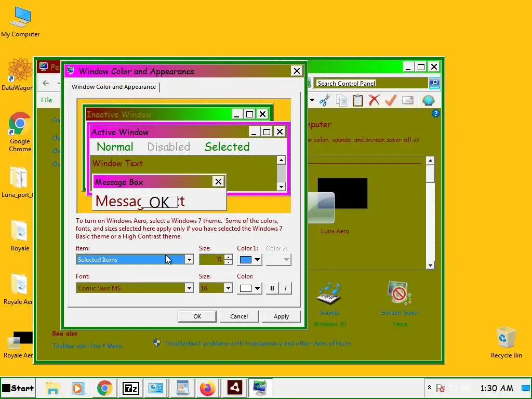Open Google Chrome desktop shortcut
Screen dimensions: 532x399
[20, 131]
